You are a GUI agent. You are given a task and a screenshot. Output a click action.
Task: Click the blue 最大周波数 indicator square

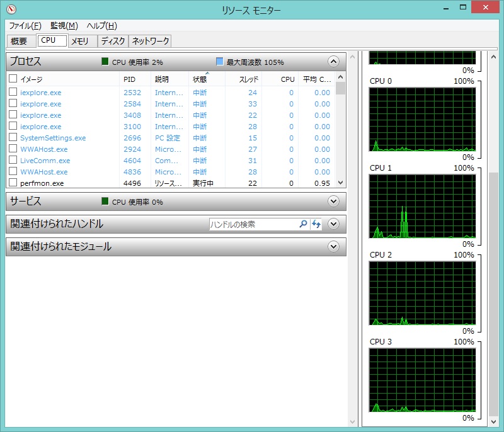pos(219,62)
